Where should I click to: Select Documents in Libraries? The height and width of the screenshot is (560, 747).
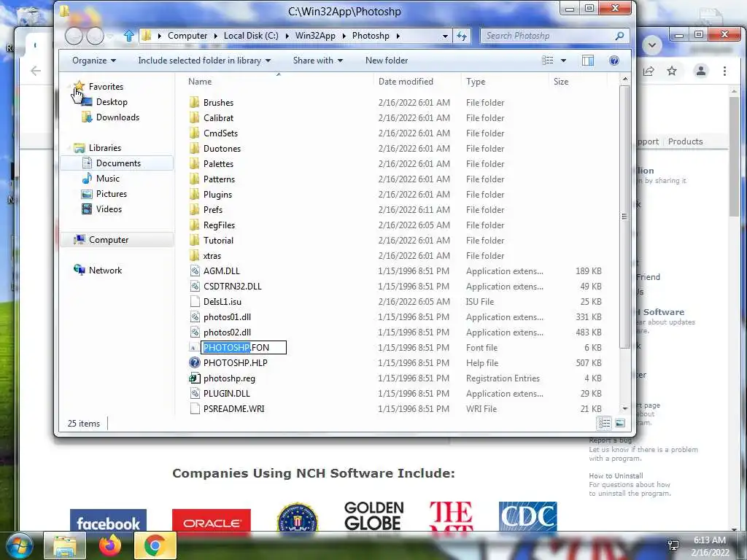pos(118,163)
